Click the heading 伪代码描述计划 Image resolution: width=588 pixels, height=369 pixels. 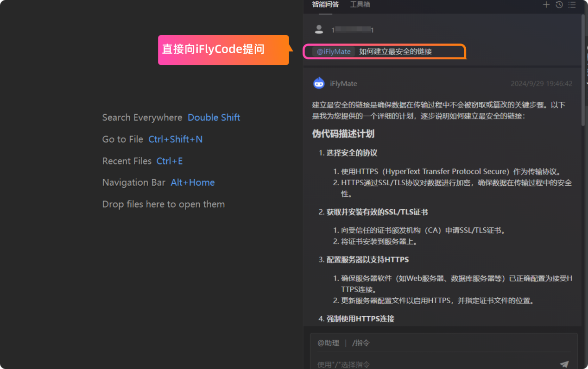343,134
